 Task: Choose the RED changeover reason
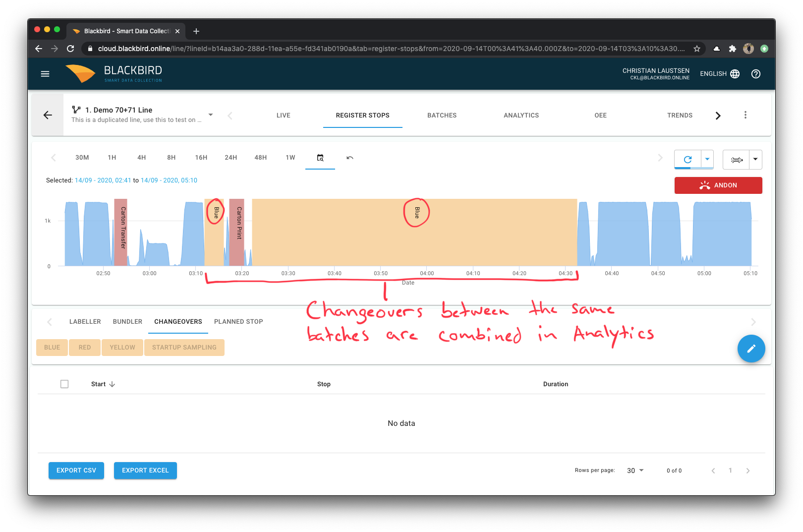click(85, 348)
